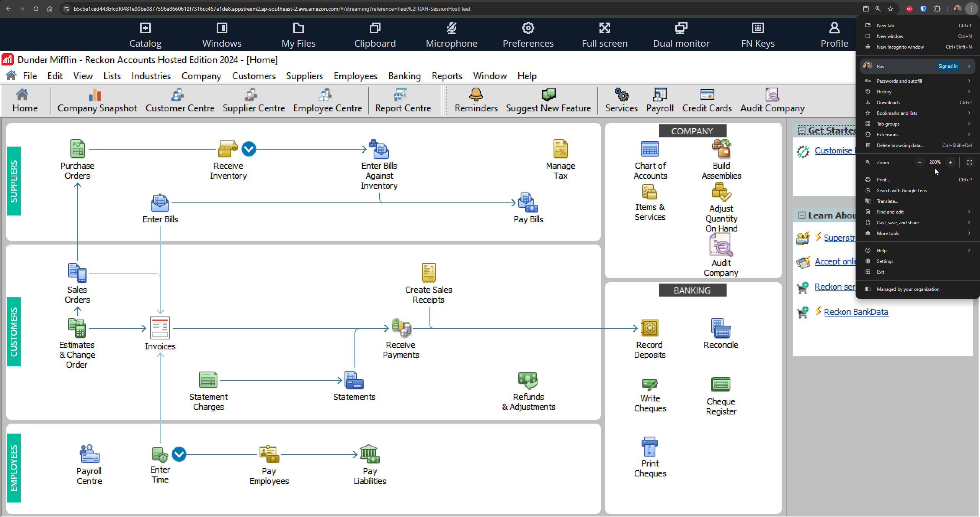
Task: Open the Pay Employees icon
Action: [x=269, y=454]
